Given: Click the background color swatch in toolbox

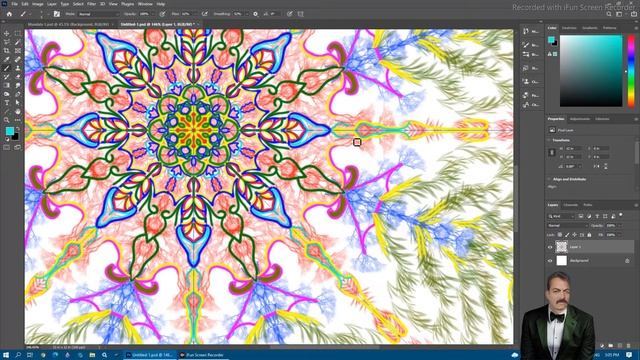Looking at the screenshot, I should tap(15, 136).
